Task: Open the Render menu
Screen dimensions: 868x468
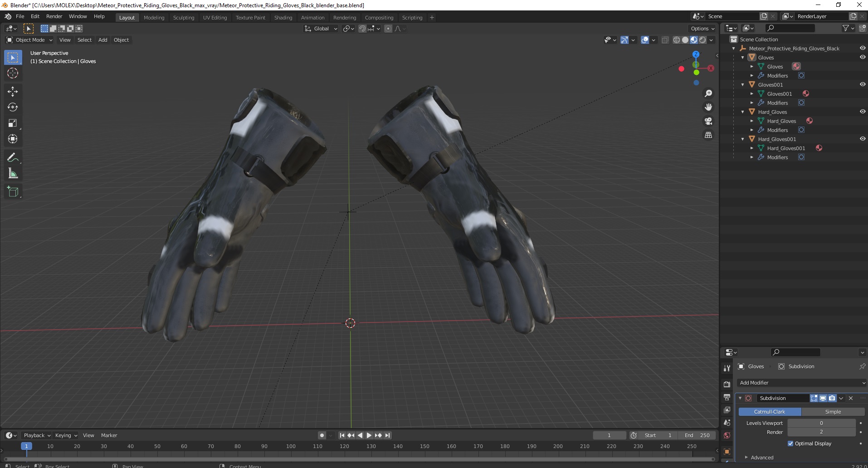Action: [54, 16]
